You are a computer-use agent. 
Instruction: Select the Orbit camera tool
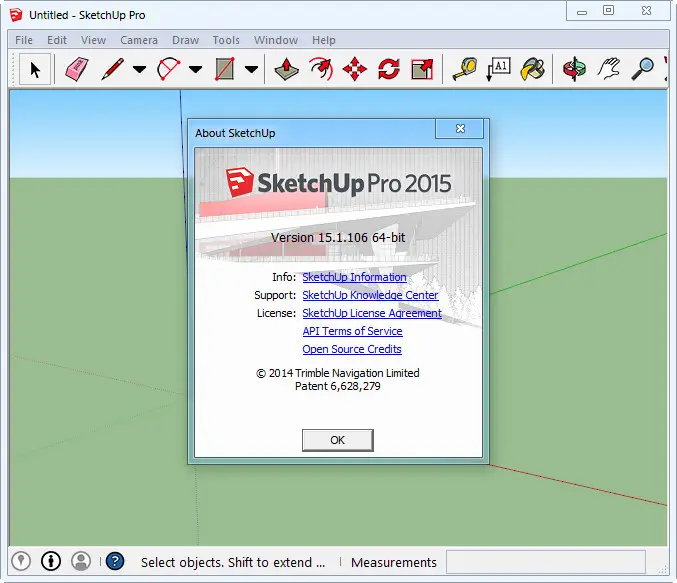pyautogui.click(x=574, y=69)
